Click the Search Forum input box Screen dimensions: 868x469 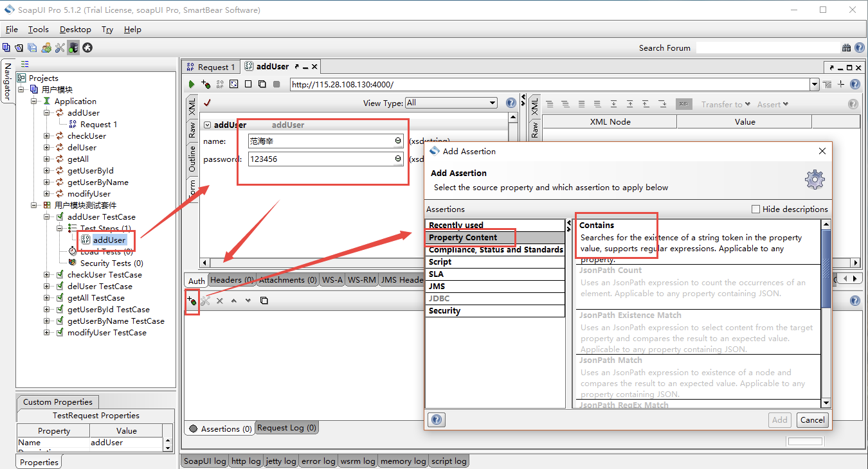[768, 48]
